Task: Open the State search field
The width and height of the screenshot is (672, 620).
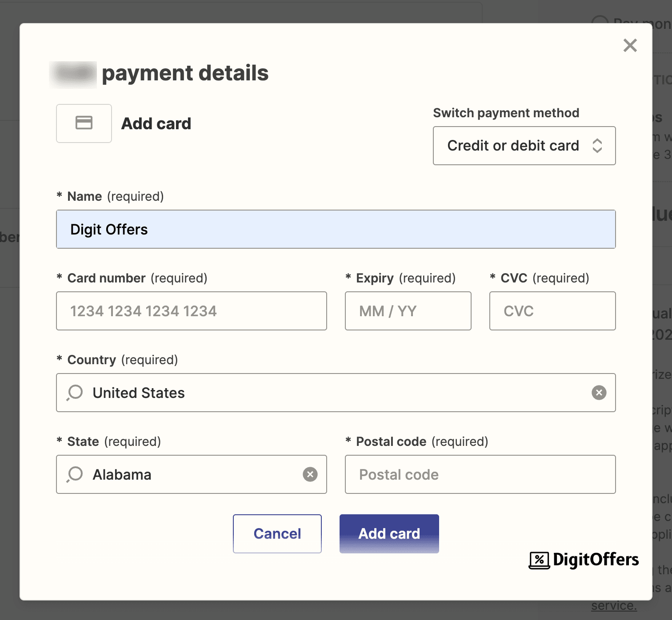Action: [192, 474]
